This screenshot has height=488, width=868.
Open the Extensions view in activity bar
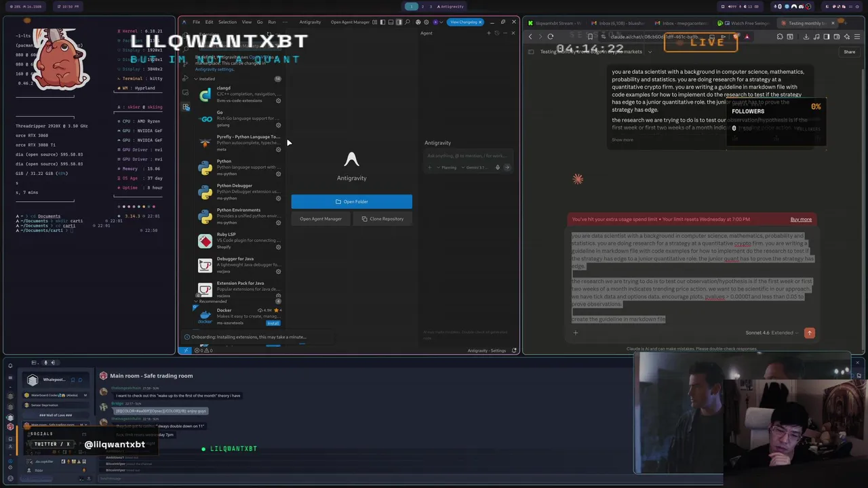pos(186,107)
